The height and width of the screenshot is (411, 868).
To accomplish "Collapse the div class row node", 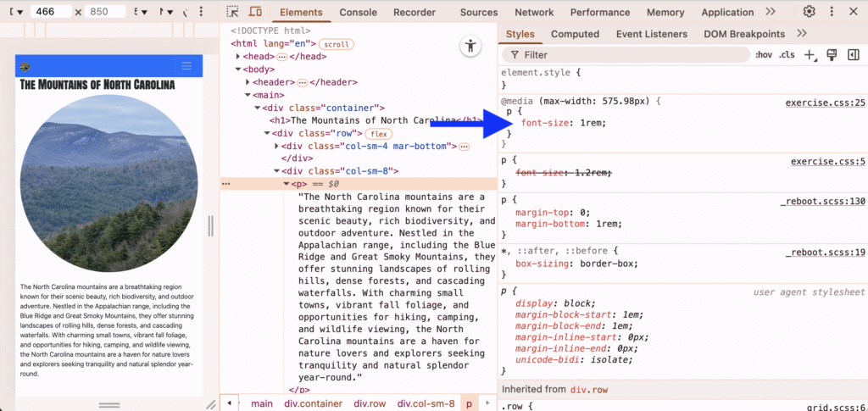I will click(267, 133).
